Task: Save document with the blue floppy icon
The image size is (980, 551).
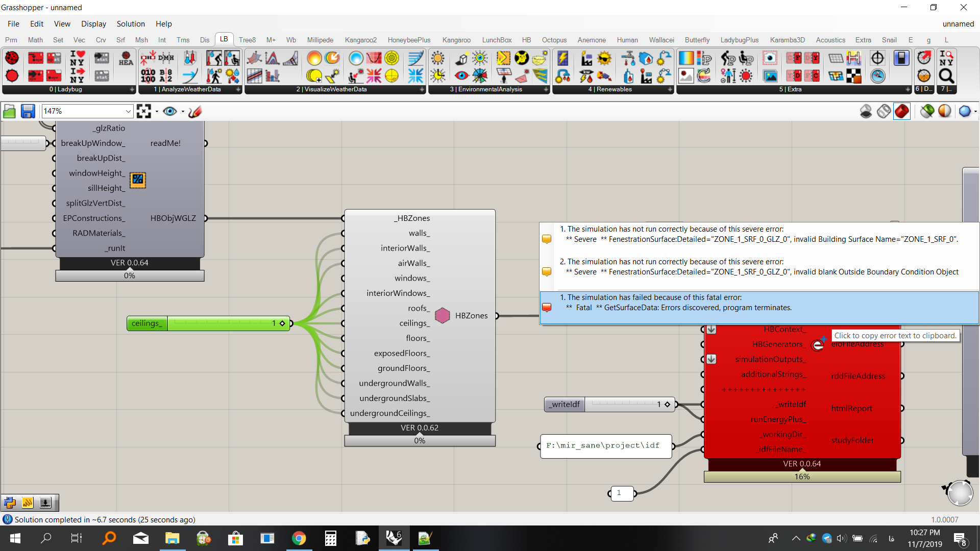Action: pyautogui.click(x=28, y=111)
